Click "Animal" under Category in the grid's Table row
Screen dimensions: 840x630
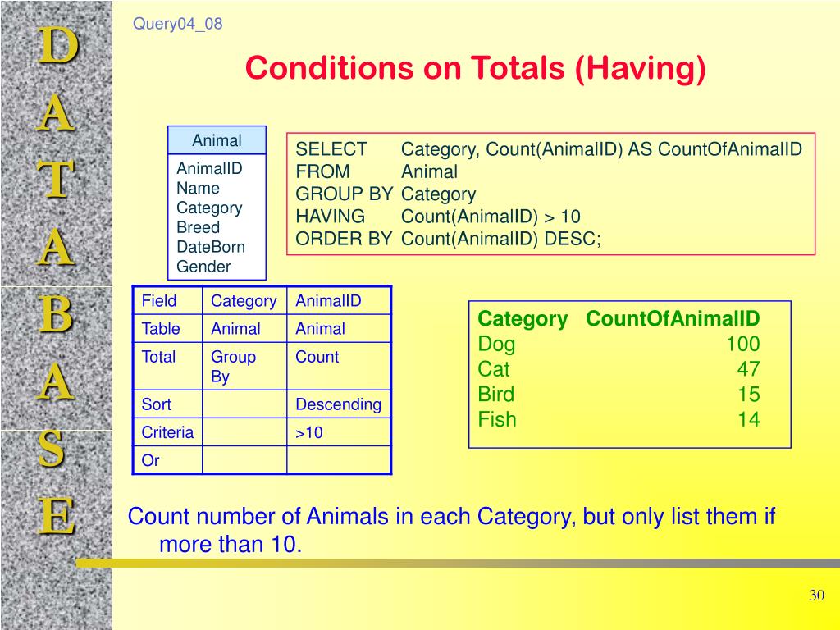pyautogui.click(x=235, y=328)
